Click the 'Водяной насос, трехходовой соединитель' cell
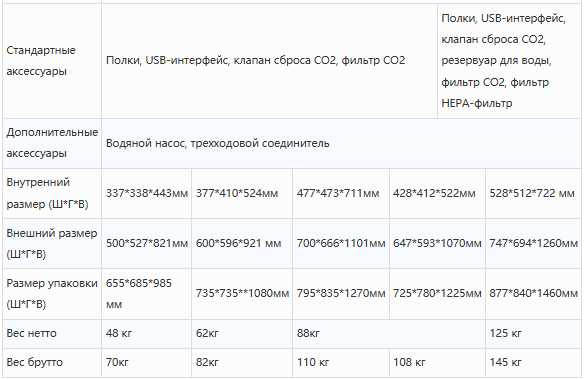585x379 pixels. (x=341, y=143)
